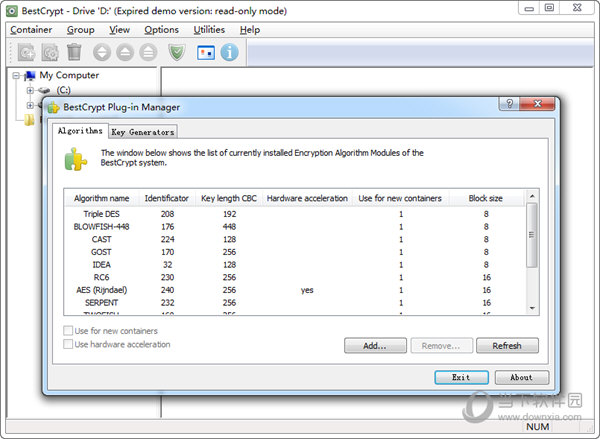Open the Options menu

[161, 30]
